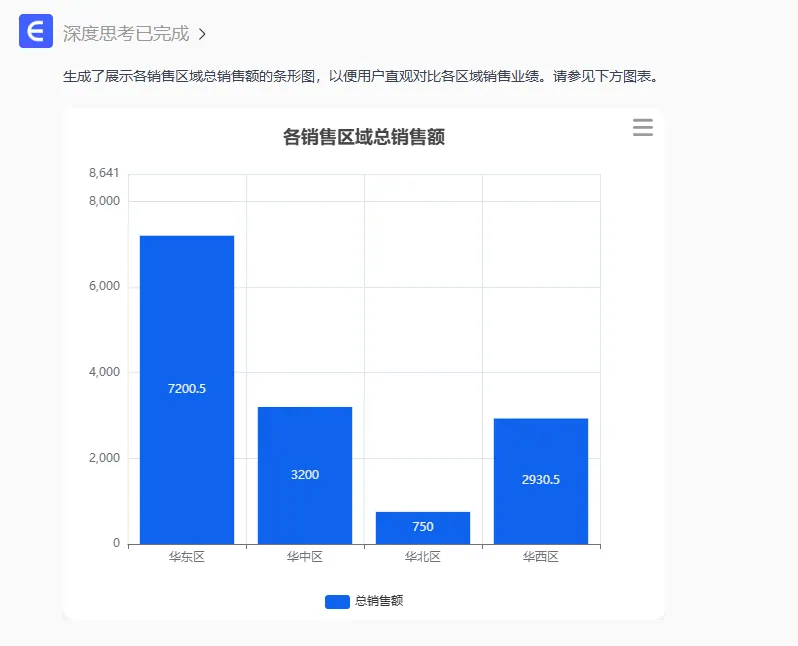798x646 pixels.
Task: Click the 2,000 y-axis value
Action: (104, 458)
